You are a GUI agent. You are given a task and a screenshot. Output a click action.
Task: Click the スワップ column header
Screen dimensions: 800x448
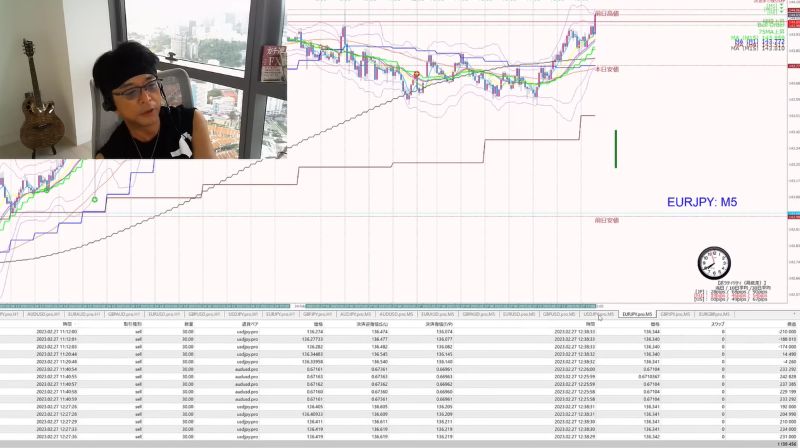coord(717,324)
